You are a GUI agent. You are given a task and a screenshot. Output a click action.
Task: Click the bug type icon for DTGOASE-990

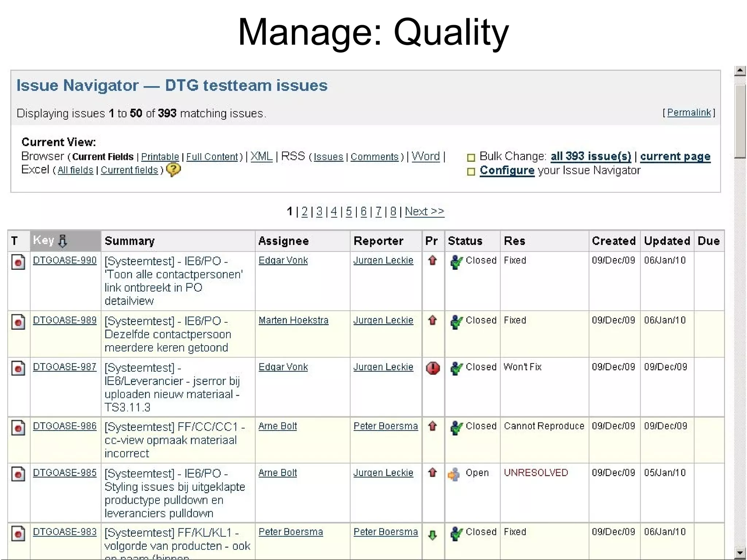click(18, 262)
